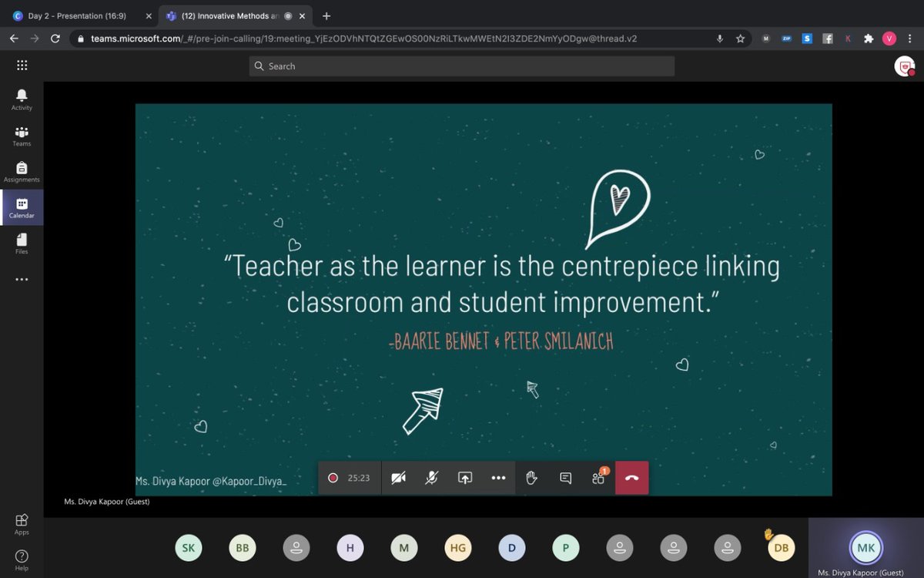Open more actions menu in meeting toolbar
Viewport: 924px width, 578px height.
(x=498, y=478)
